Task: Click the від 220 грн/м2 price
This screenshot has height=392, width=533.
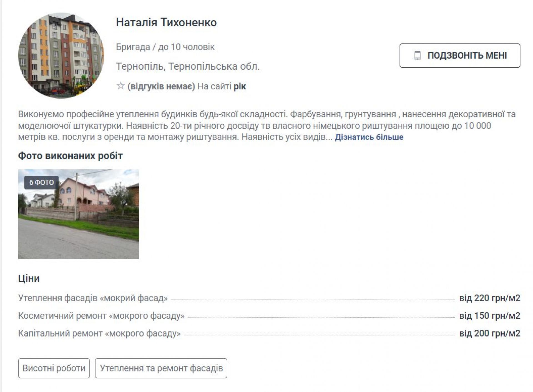Action: coord(489,298)
